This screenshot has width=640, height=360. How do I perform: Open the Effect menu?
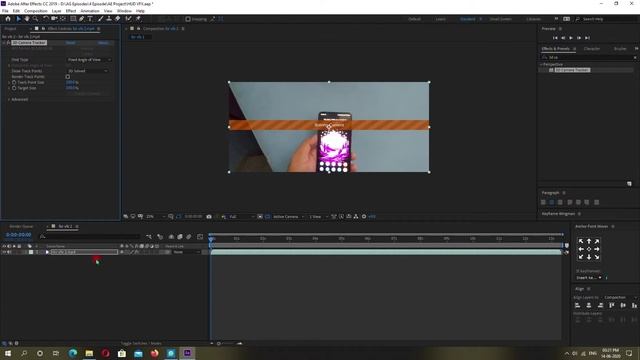pos(71,11)
